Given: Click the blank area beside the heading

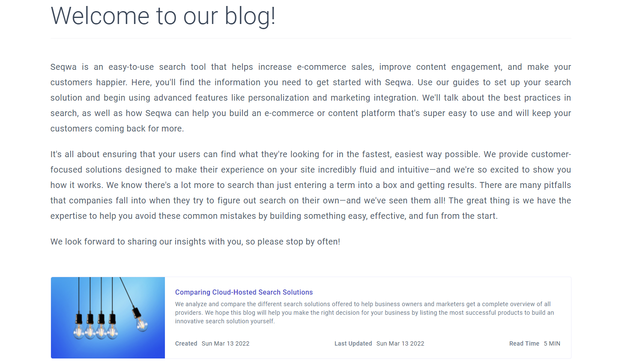Looking at the screenshot, I should (x=428, y=16).
